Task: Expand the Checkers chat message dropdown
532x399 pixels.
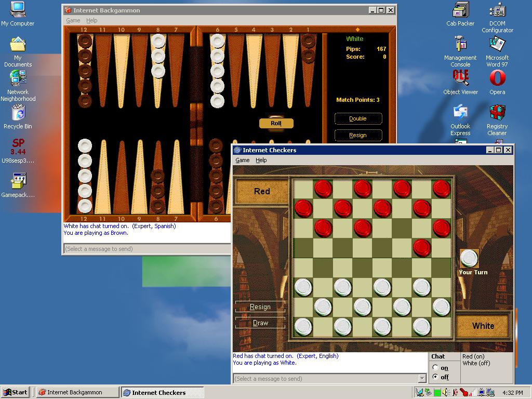Action: pyautogui.click(x=422, y=379)
